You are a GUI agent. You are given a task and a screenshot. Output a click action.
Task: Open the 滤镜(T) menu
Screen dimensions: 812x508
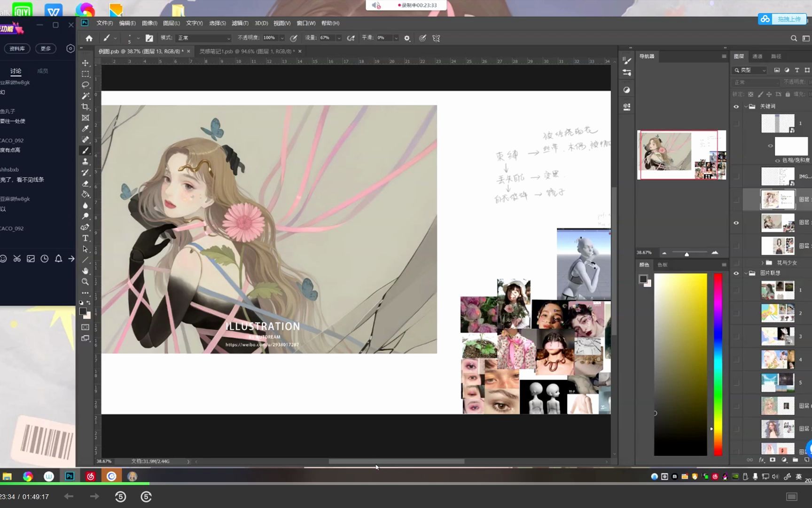tap(240, 23)
